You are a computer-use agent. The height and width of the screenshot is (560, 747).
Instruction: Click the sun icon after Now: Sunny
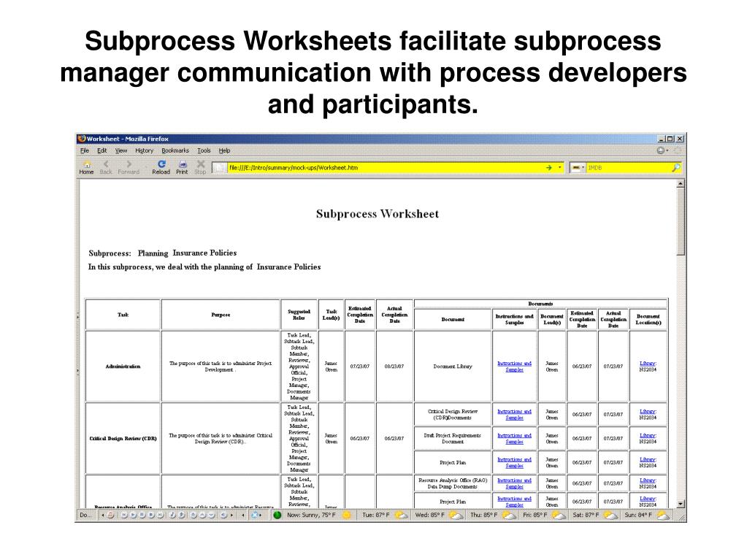click(346, 515)
